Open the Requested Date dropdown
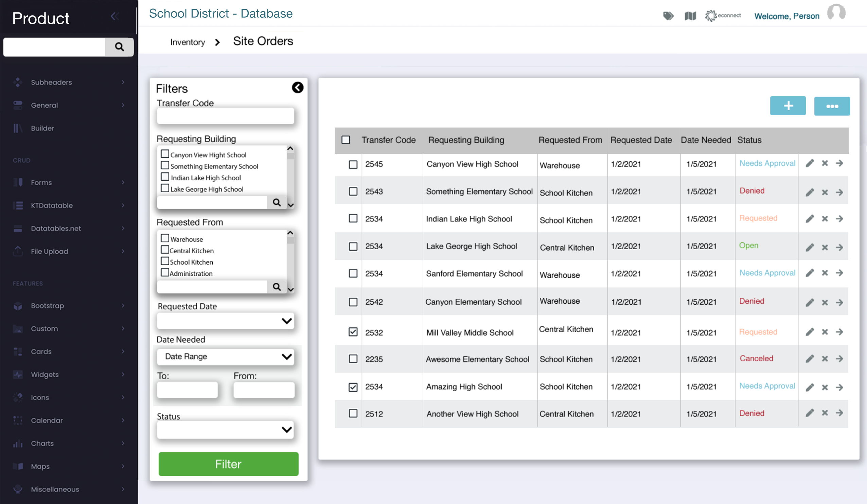Image resolution: width=867 pixels, height=504 pixels. [225, 321]
